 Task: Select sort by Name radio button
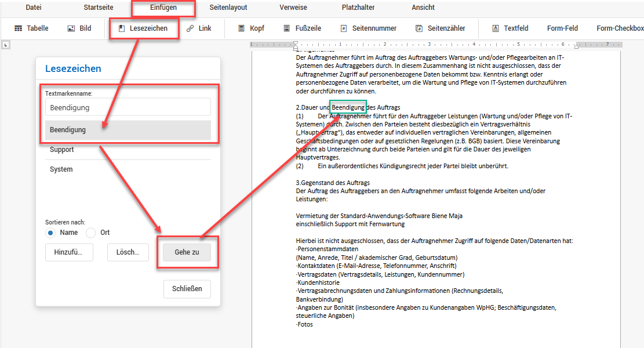point(50,233)
